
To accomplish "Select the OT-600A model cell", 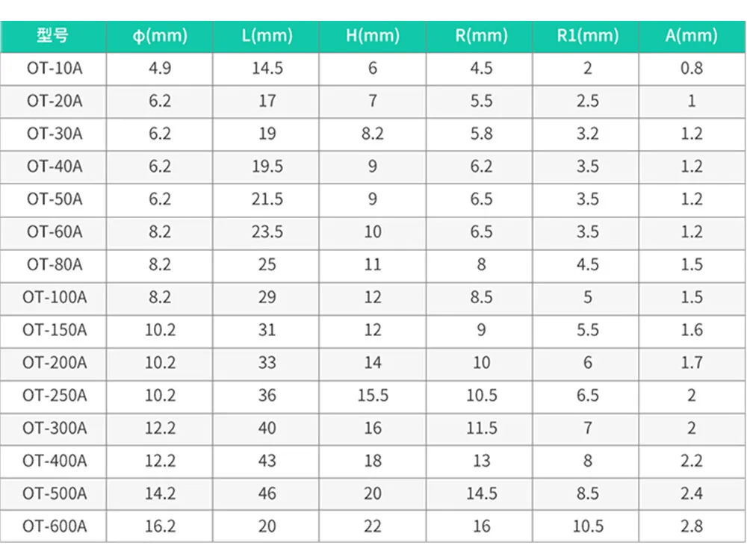I will [x=53, y=527].
